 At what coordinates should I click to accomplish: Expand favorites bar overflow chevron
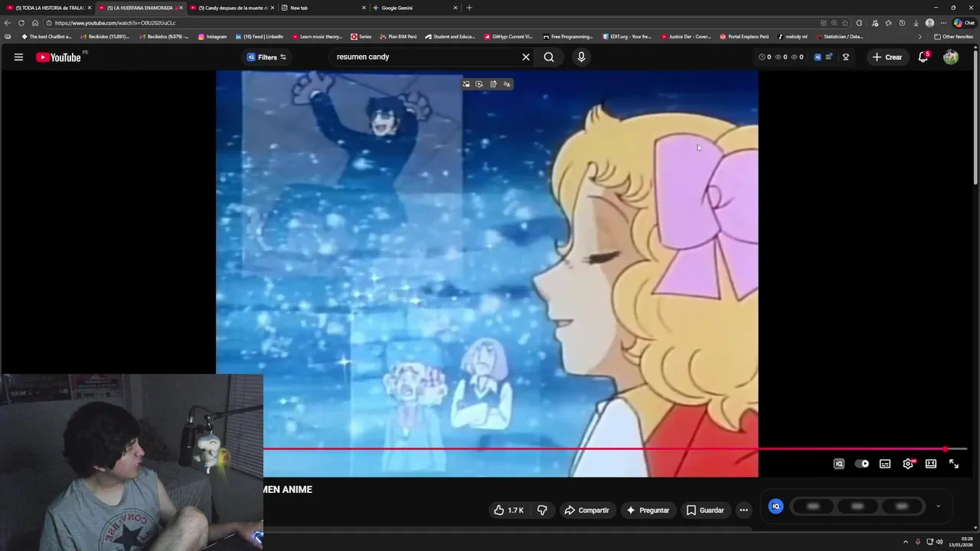(x=920, y=37)
